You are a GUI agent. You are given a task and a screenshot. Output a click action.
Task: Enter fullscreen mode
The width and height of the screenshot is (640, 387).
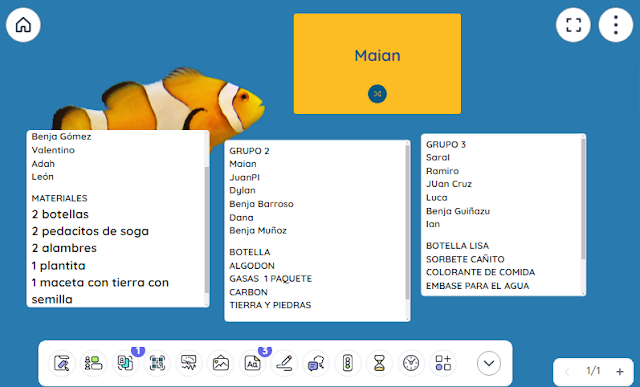(573, 24)
